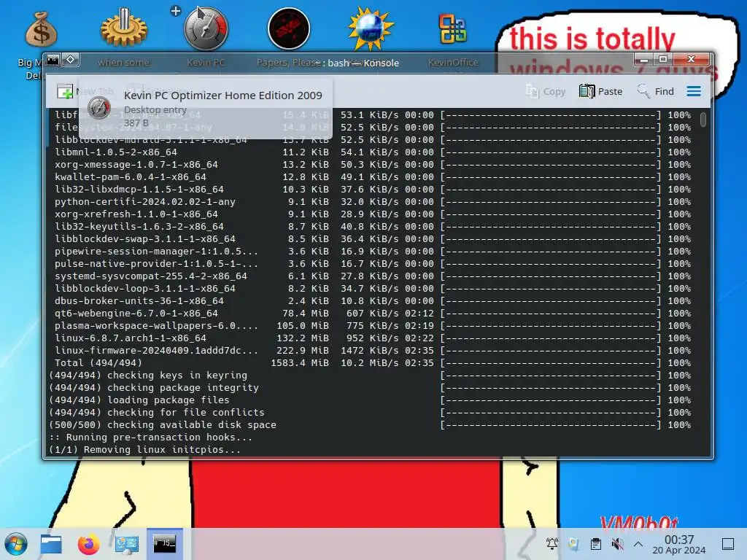
Task: Click the Copy toolbar button in Konsole
Action: 546,91
